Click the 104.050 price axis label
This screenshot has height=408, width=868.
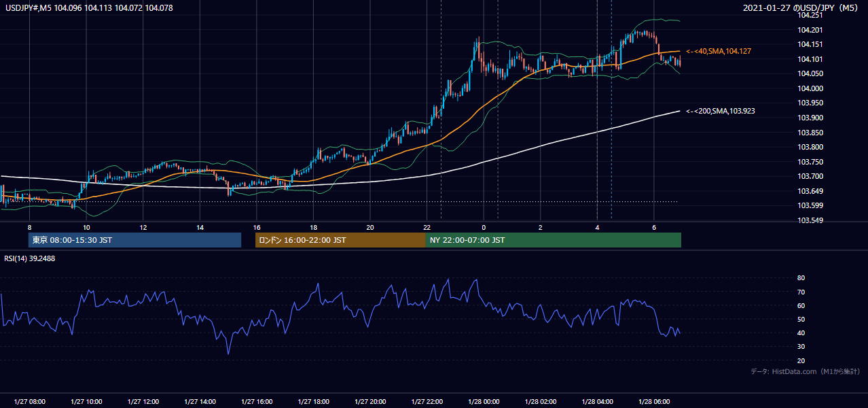(x=810, y=73)
